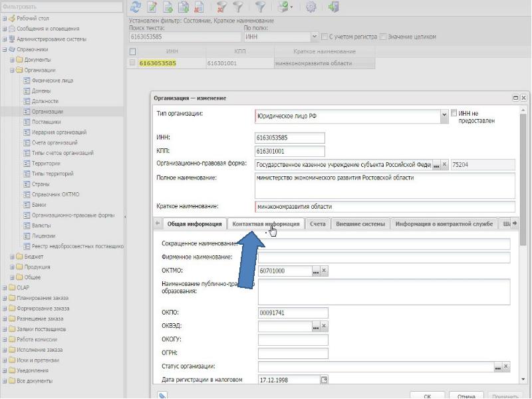Image resolution: width=532 pixels, height=399 pixels.
Task: Click the attachment clip icon in dialog footer
Action: (x=162, y=395)
